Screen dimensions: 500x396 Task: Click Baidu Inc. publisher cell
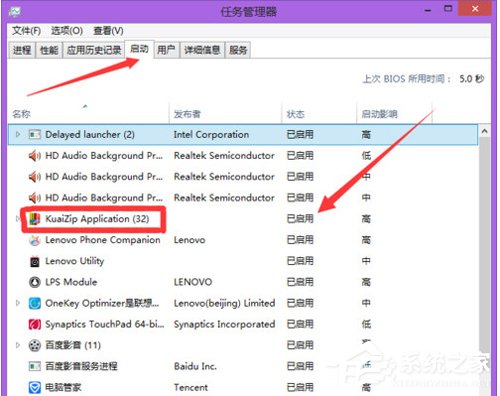(x=195, y=366)
